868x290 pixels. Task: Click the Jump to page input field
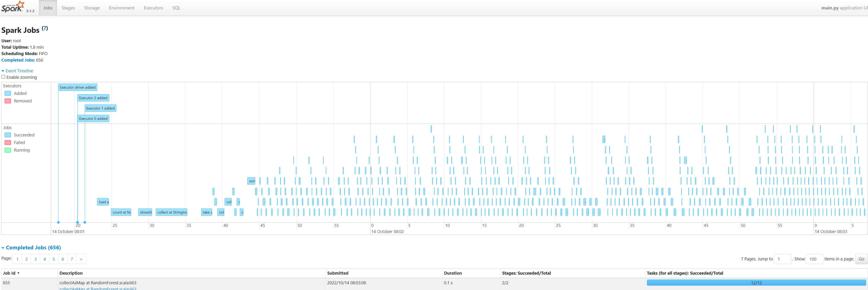[782, 259]
